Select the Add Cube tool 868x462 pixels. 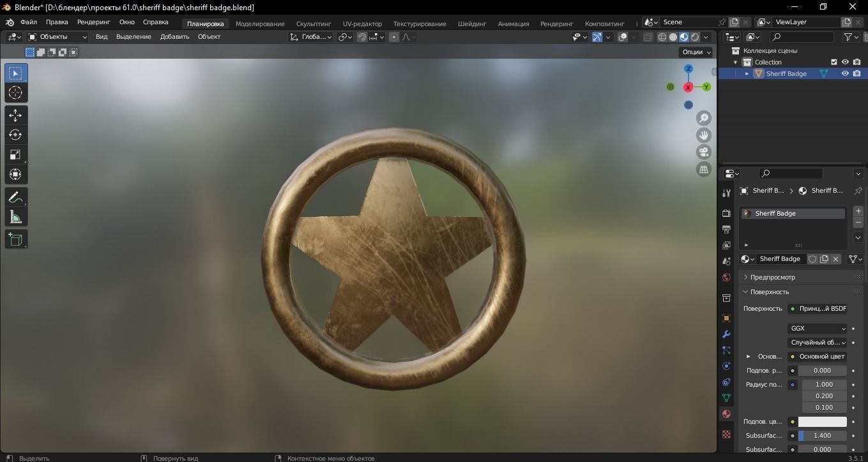(x=16, y=239)
